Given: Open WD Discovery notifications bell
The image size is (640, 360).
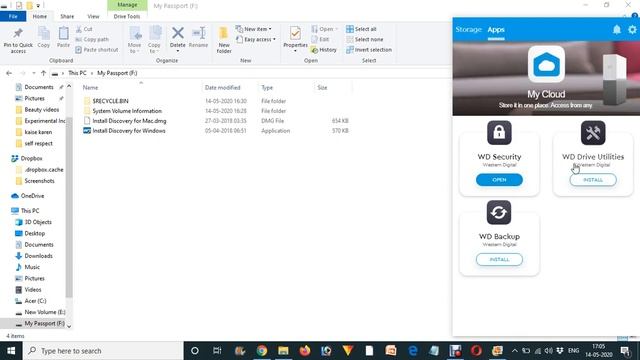Looking at the screenshot, I should pos(617,29).
